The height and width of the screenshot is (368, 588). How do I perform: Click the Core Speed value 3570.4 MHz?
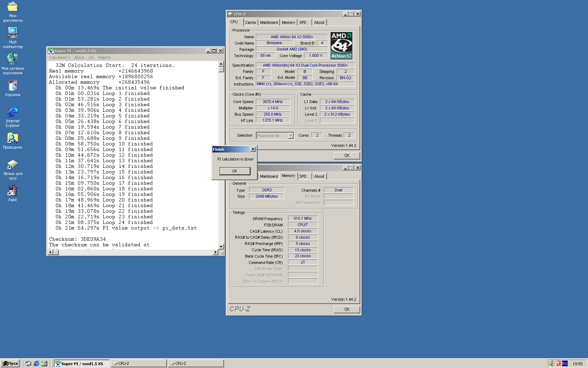(273, 102)
